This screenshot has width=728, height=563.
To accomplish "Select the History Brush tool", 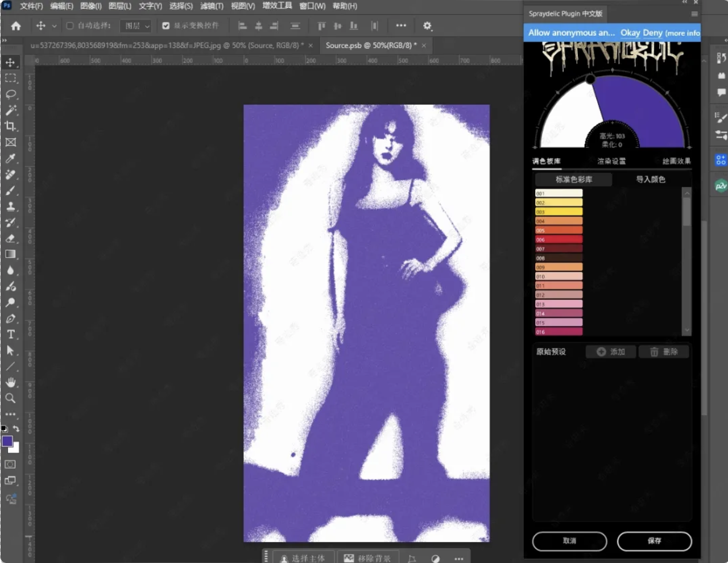I will (10, 222).
